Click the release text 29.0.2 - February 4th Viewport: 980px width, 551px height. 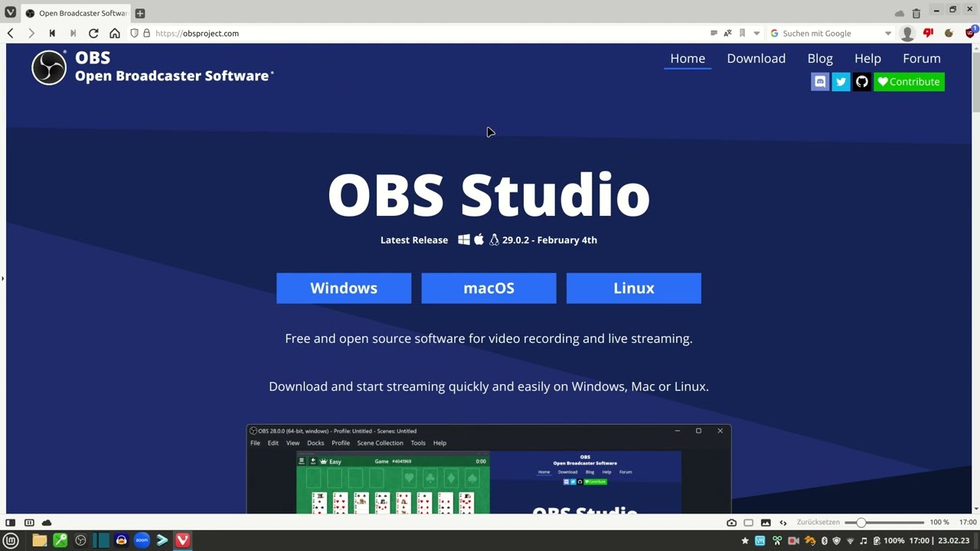tap(550, 240)
